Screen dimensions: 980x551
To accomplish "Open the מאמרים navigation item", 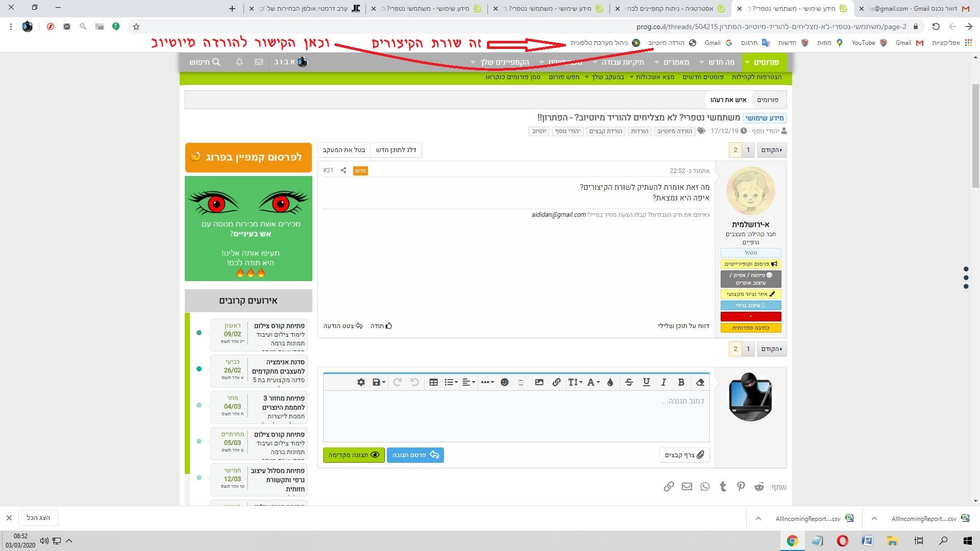I will pyautogui.click(x=676, y=62).
